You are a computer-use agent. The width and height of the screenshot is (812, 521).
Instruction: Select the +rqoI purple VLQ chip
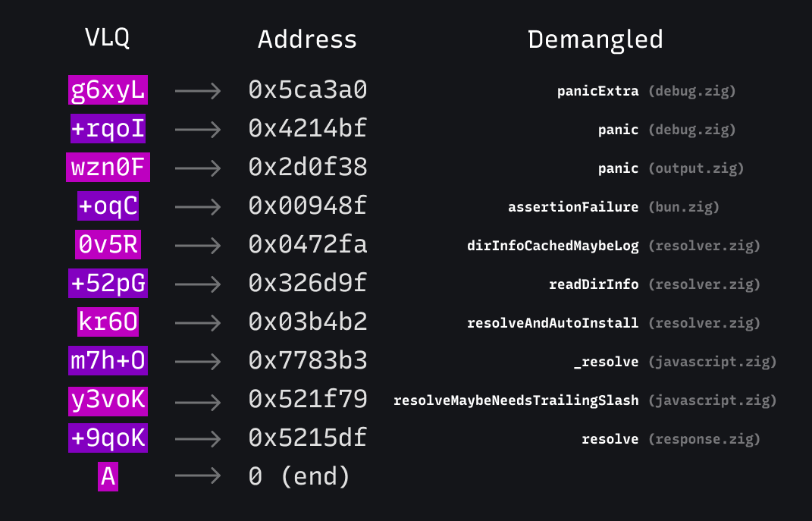point(108,128)
